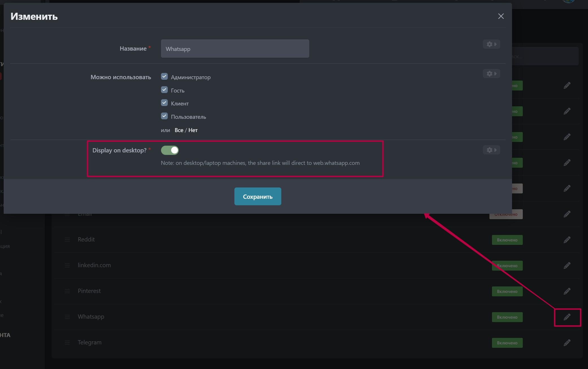Viewport: 588px width, 369px height.
Task: Uncheck the Администратор checkbox
Action: (x=164, y=77)
